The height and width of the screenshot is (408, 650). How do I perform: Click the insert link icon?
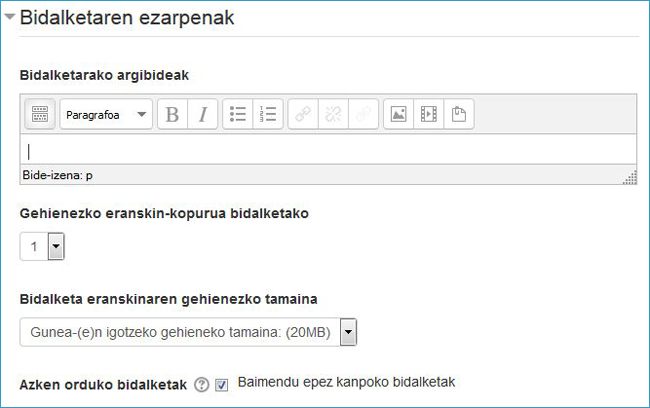pos(304,115)
